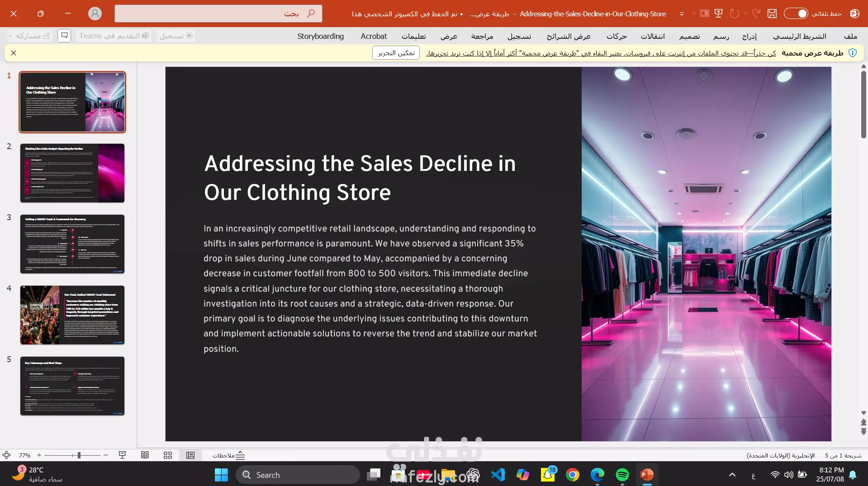This screenshot has height=486, width=868.
Task: Click the Undo circular arrow icon
Action: (734, 14)
